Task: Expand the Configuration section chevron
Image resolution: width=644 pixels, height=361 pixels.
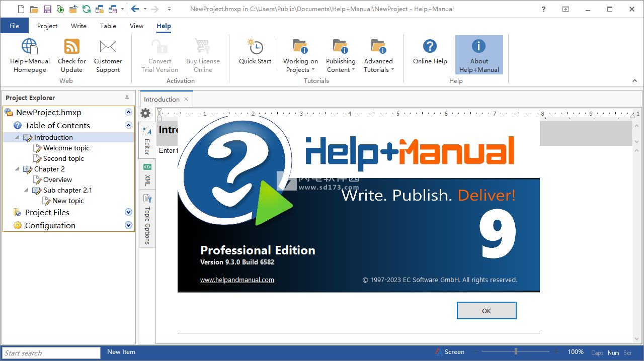Action: (128, 225)
